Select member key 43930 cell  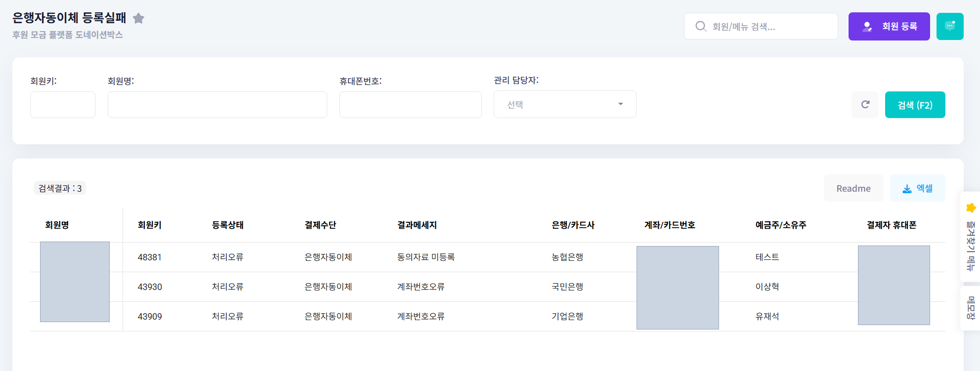(150, 287)
